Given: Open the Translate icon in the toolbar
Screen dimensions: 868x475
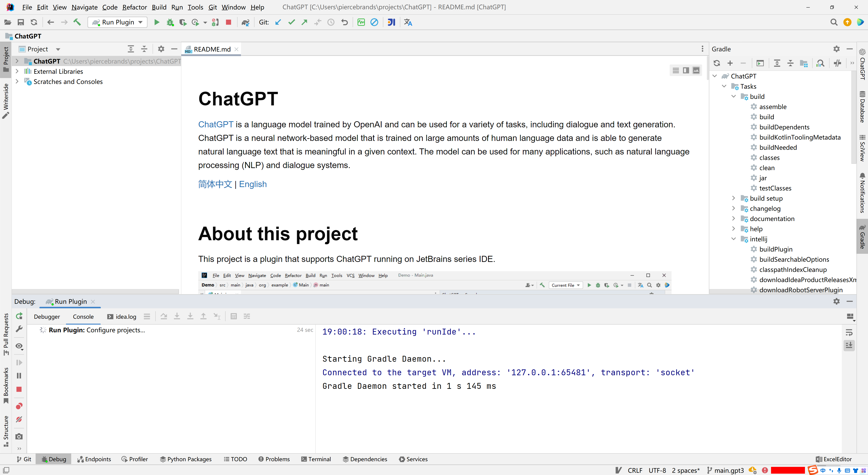Looking at the screenshot, I should [x=408, y=22].
